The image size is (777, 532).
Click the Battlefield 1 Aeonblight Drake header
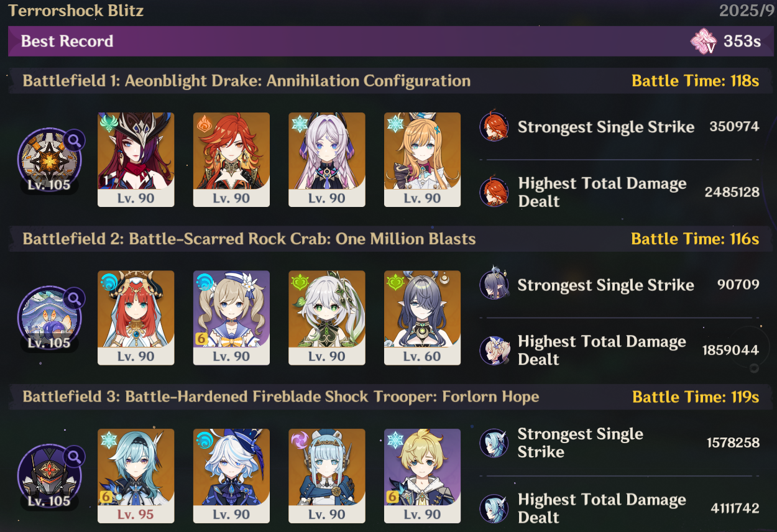(x=247, y=81)
